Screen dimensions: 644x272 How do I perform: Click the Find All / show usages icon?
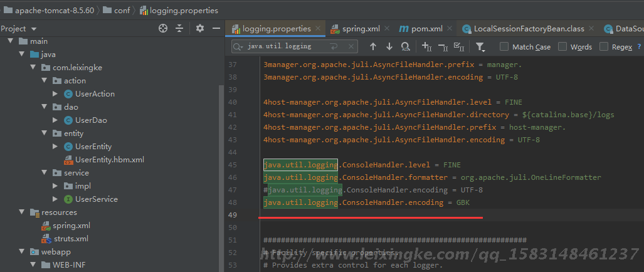[x=405, y=46]
